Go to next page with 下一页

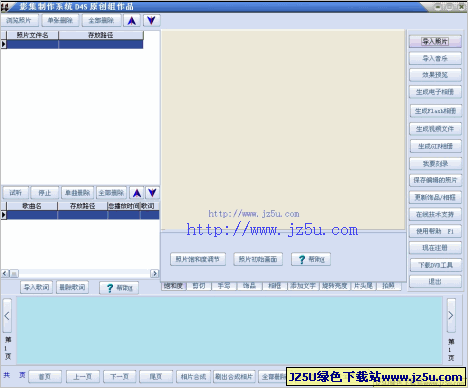point(119,377)
